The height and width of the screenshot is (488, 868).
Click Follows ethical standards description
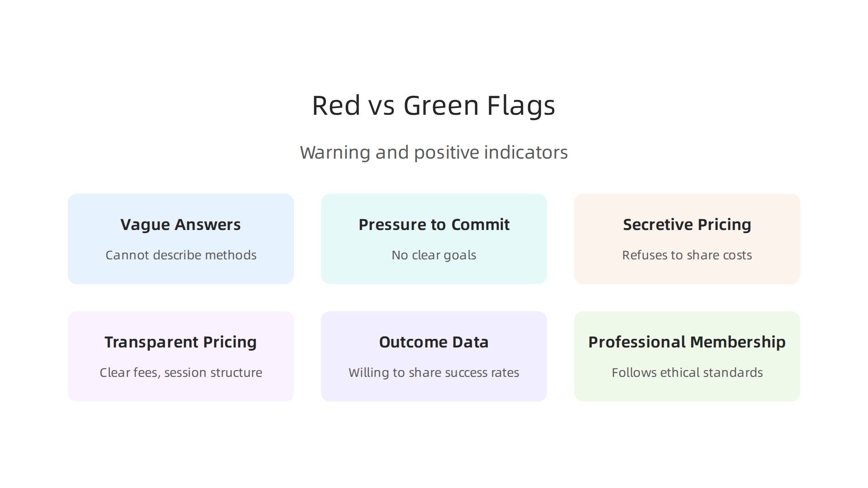pyautogui.click(x=687, y=372)
